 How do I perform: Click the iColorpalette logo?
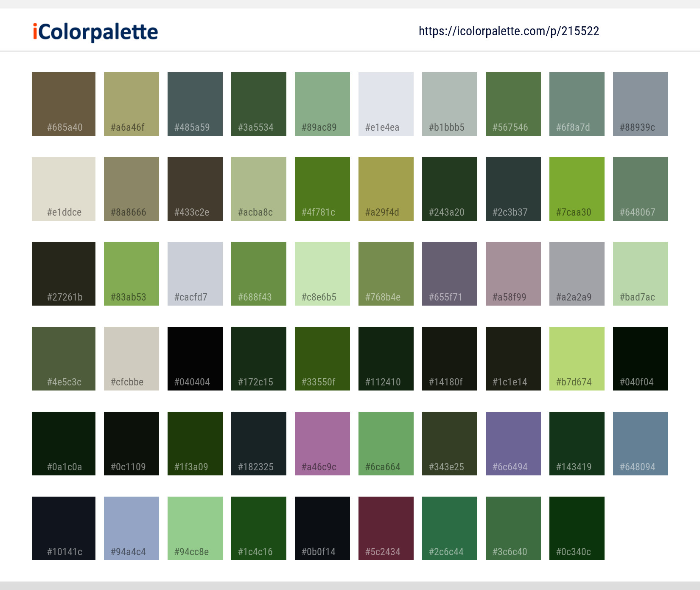95,32
